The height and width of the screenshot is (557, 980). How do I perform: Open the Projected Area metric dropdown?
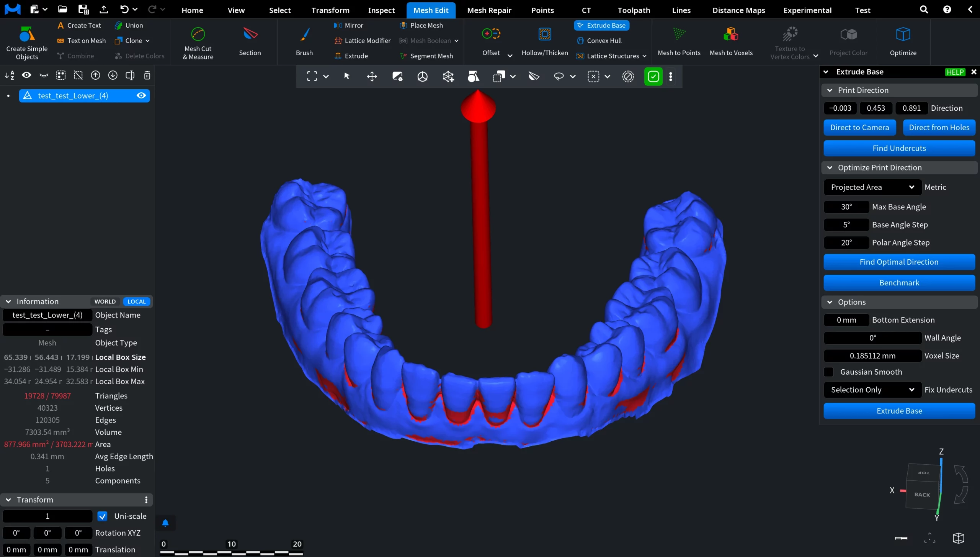tap(872, 187)
